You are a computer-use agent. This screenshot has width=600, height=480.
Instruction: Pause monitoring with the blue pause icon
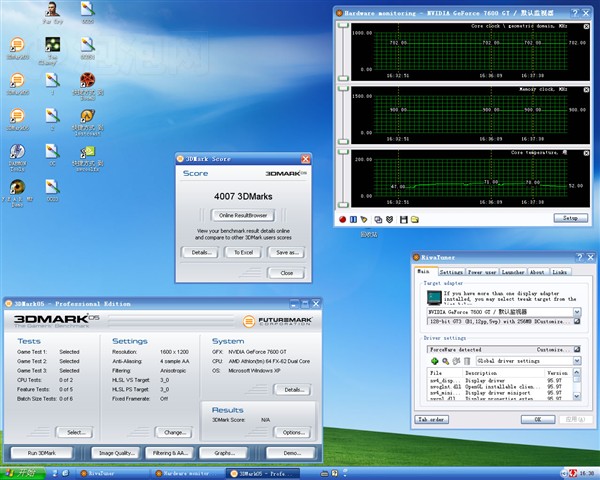click(x=353, y=219)
